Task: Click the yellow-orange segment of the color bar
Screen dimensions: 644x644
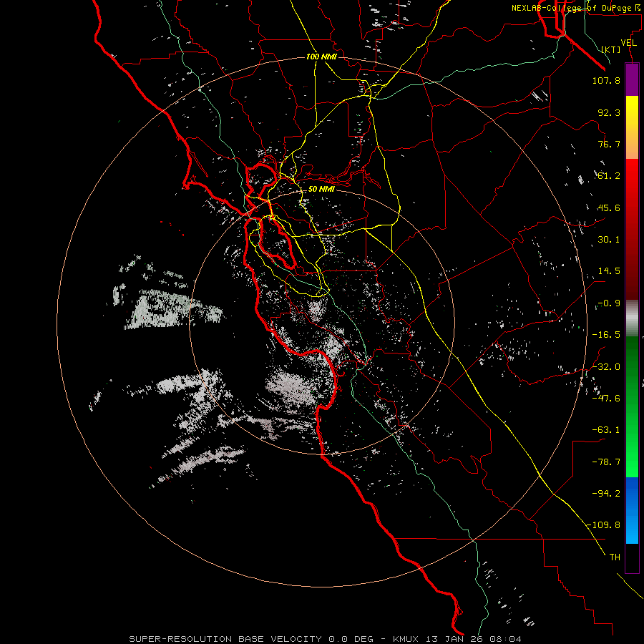Action: pos(632,127)
